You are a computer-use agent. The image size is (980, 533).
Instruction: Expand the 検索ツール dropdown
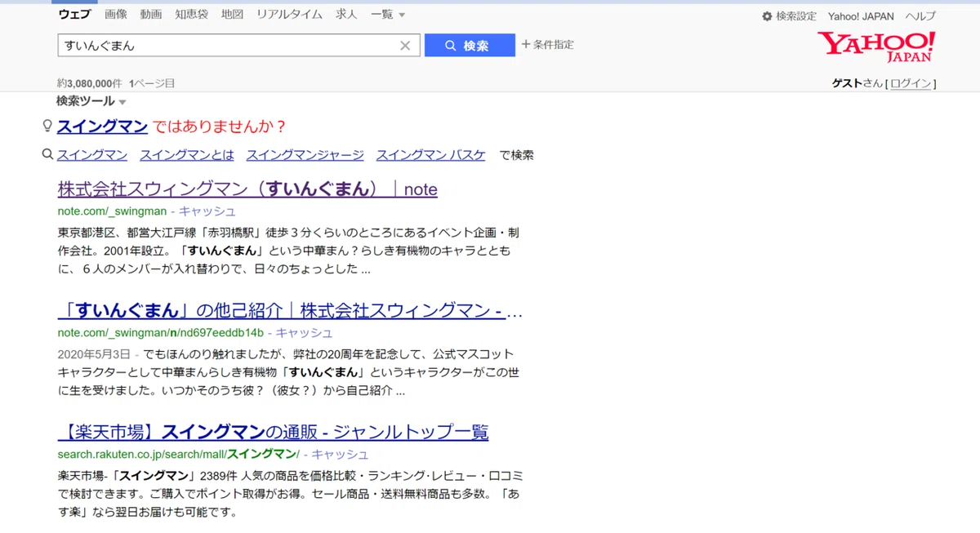[x=91, y=101]
